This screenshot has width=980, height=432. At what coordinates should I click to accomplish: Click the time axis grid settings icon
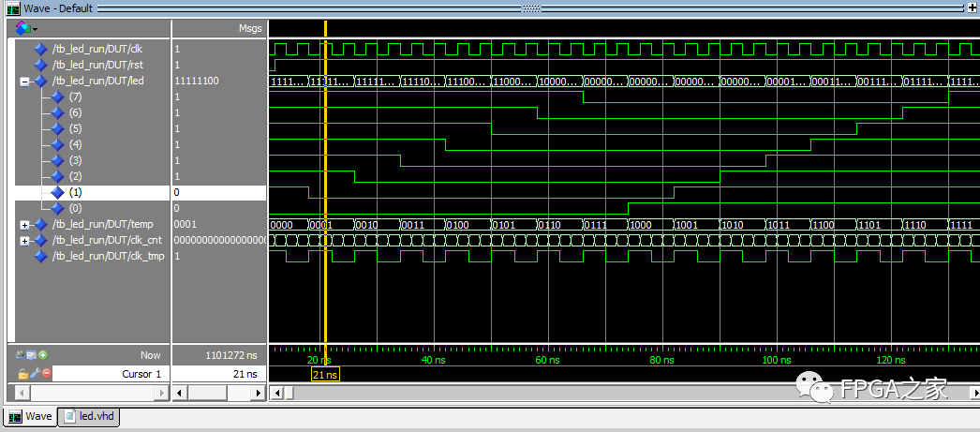click(x=32, y=356)
